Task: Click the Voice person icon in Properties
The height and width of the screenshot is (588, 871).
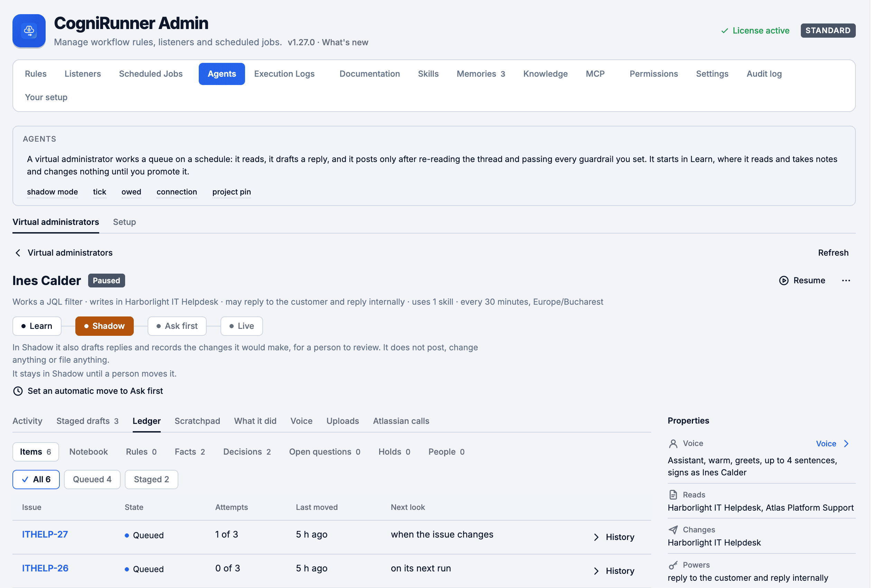Action: tap(673, 444)
